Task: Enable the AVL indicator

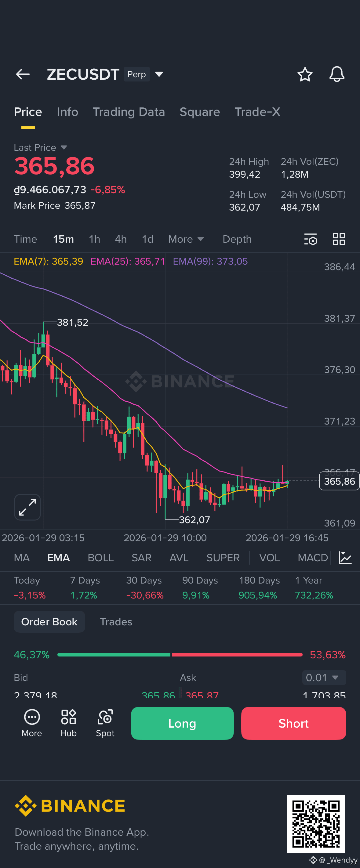Action: [x=179, y=558]
